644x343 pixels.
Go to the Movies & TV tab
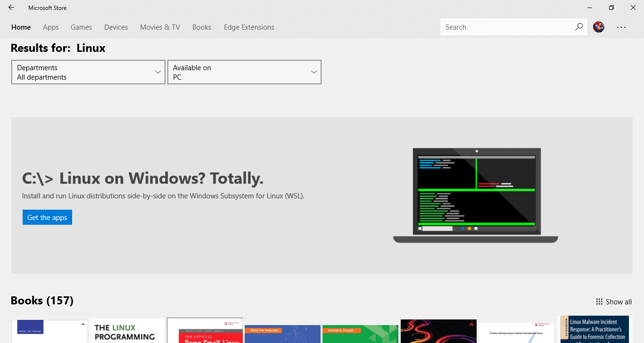coord(160,27)
